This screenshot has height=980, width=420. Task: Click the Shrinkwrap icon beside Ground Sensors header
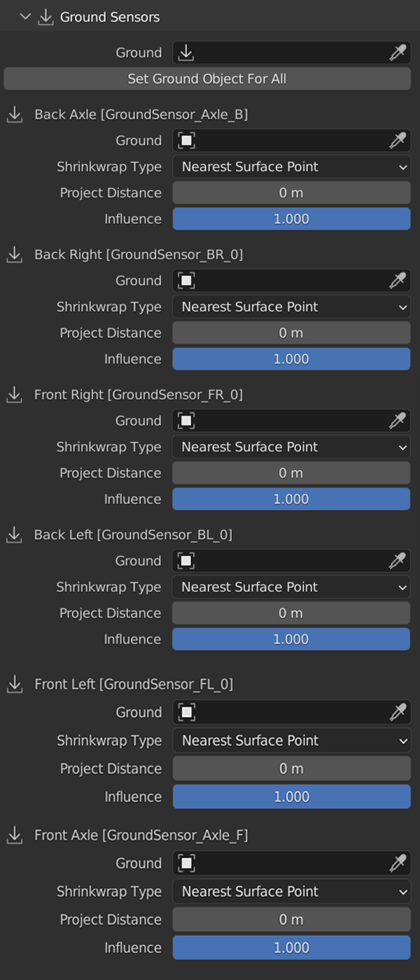pos(45,15)
